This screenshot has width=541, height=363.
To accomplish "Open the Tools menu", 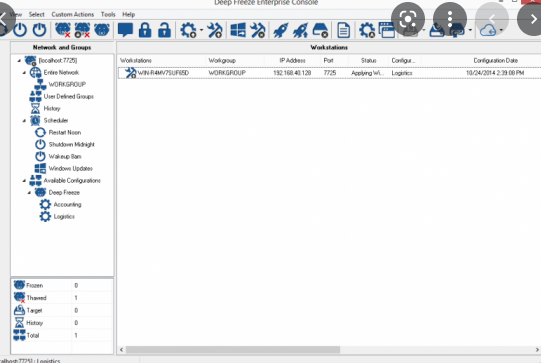I will [108, 14].
